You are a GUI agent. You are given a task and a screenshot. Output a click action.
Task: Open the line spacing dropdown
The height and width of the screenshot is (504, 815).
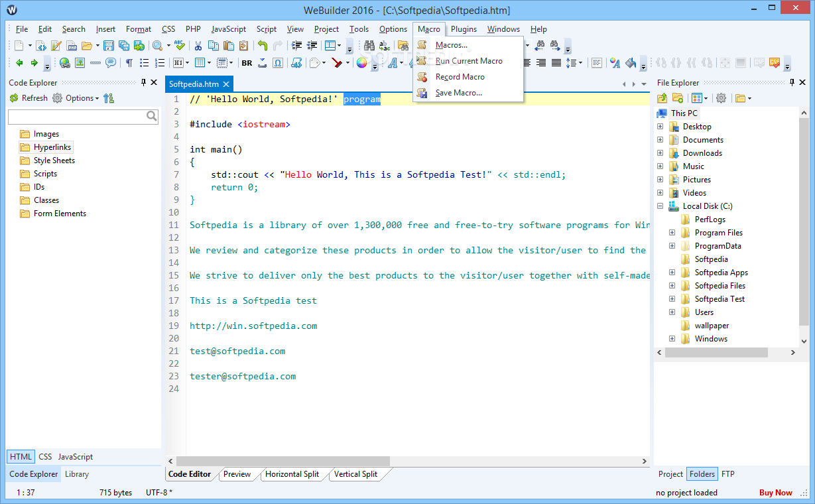point(581,63)
